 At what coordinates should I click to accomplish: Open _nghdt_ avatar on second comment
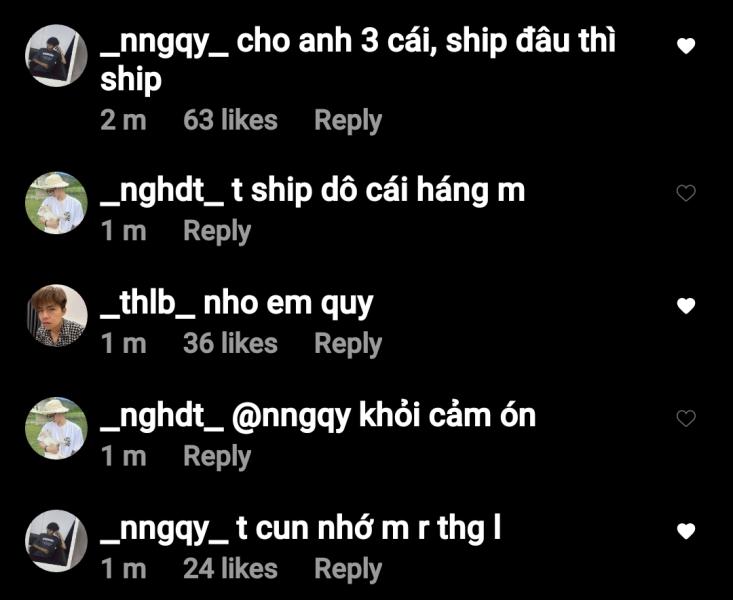[56, 203]
